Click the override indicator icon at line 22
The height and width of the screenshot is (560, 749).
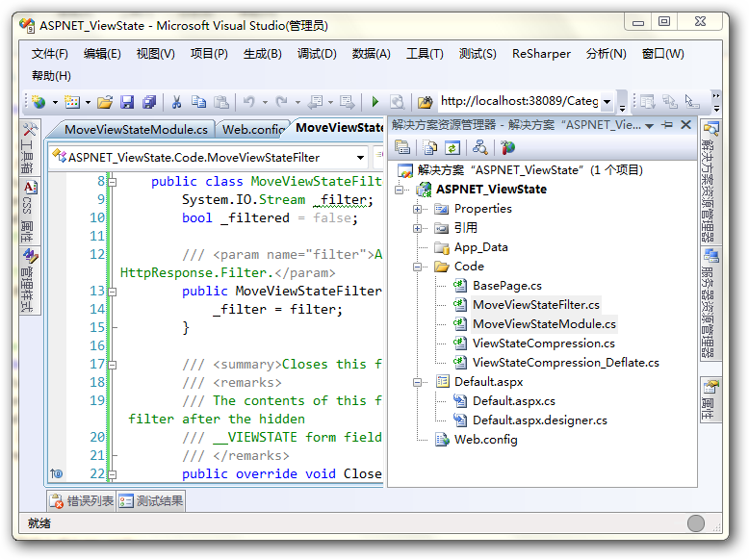pos(57,473)
